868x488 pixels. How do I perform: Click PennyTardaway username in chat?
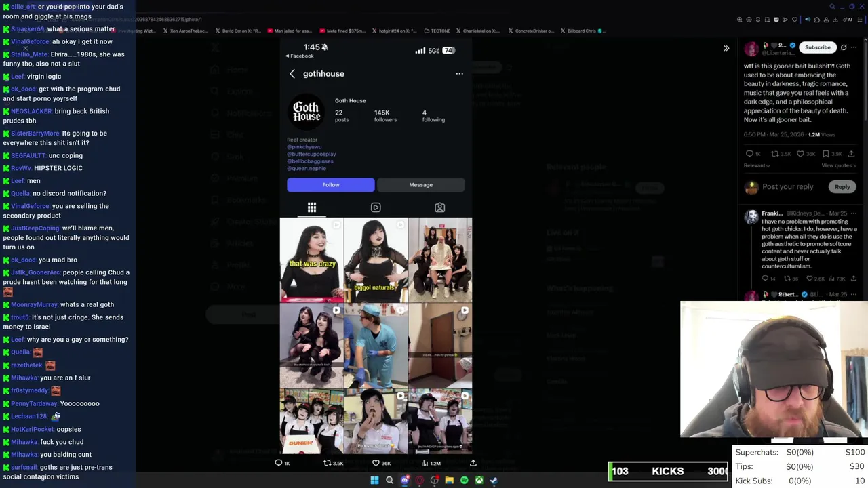(34, 403)
